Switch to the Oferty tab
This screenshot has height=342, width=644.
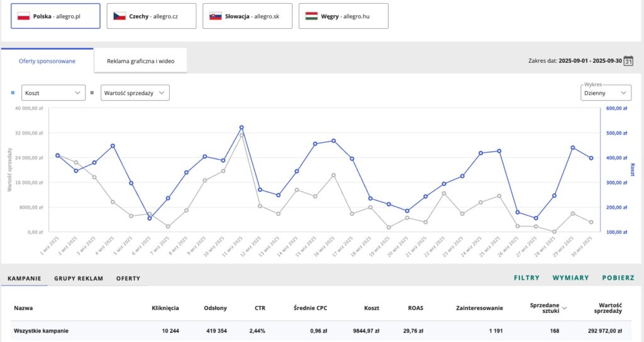point(128,278)
